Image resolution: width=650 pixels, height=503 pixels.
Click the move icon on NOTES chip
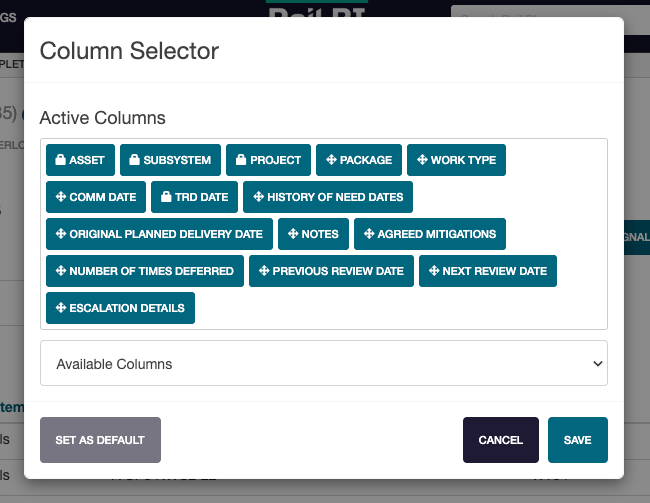click(x=293, y=234)
